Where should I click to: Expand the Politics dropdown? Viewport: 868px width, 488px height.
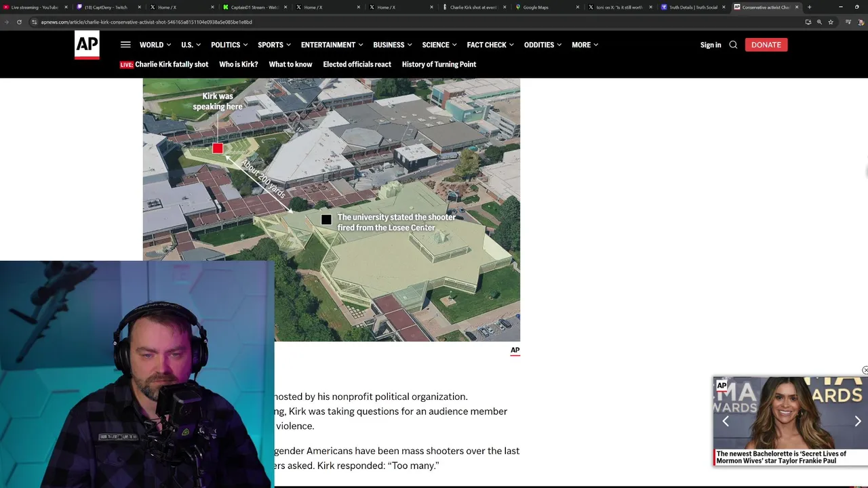point(229,45)
